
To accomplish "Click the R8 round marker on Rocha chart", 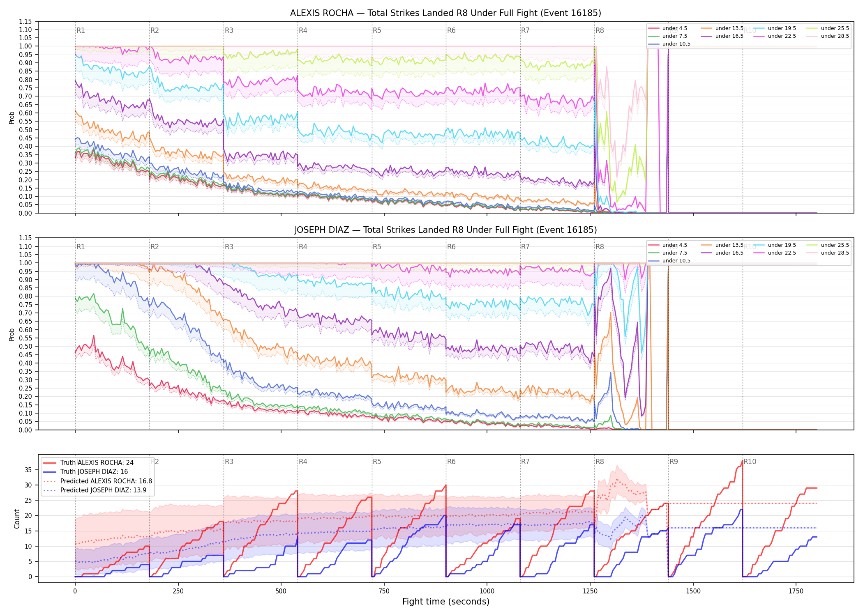I will click(600, 30).
